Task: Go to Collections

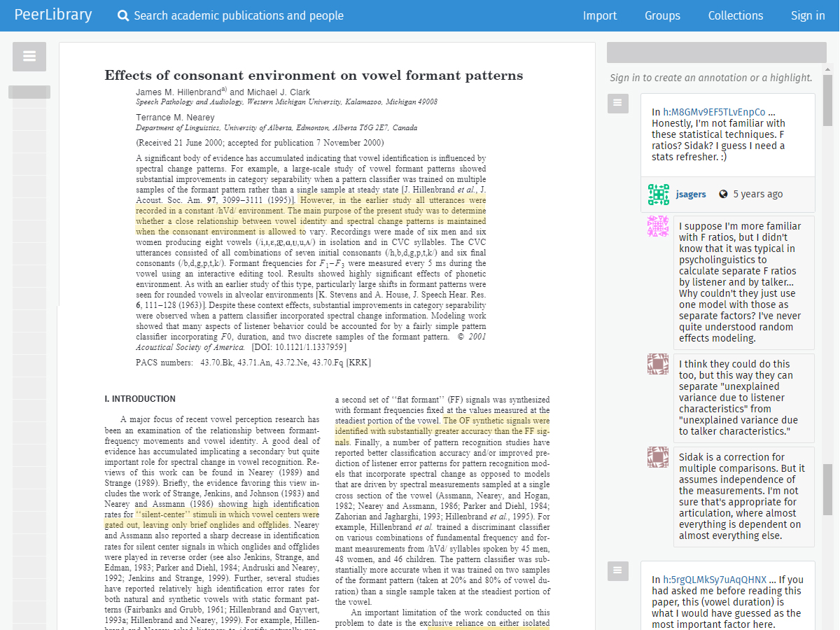Action: tap(735, 15)
